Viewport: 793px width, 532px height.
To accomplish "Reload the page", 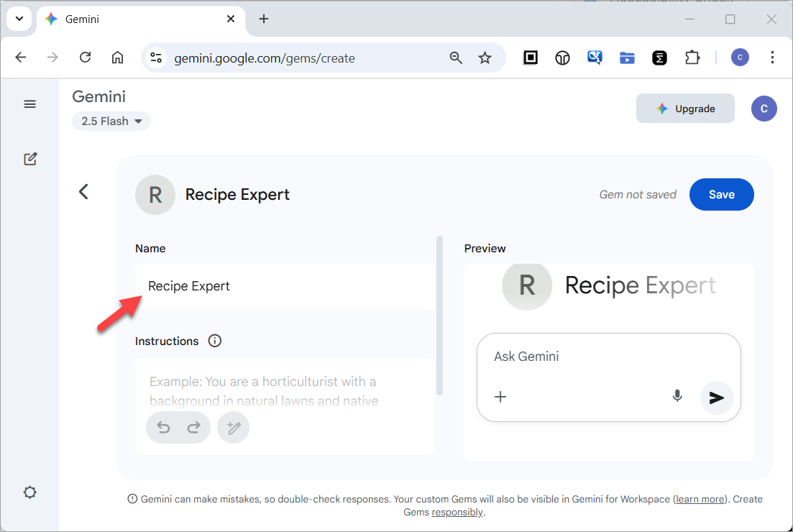I will (86, 57).
